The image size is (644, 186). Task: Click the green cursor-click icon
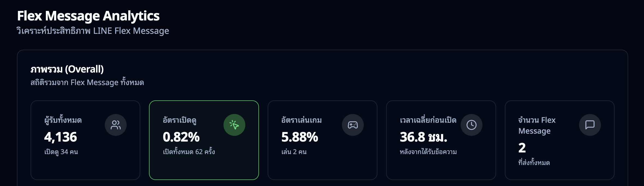(234, 125)
